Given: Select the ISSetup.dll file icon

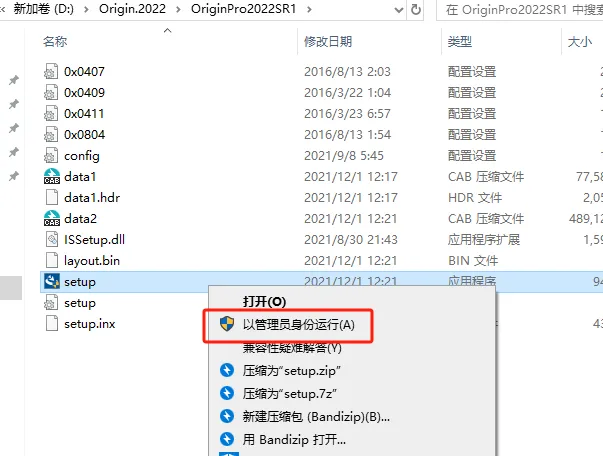Looking at the screenshot, I should click(52, 240).
